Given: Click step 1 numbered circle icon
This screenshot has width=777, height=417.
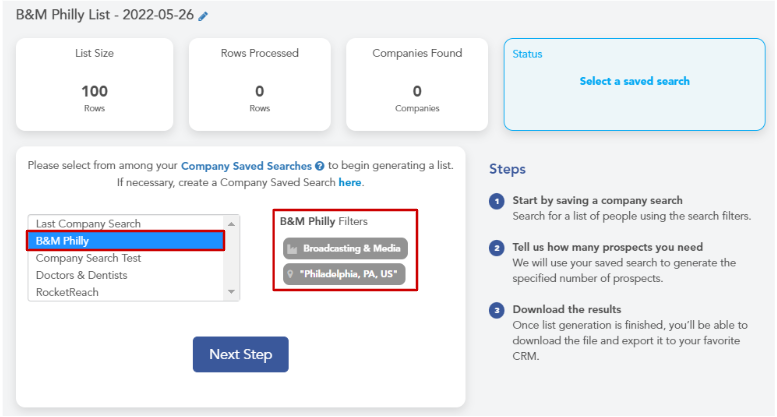Looking at the screenshot, I should click(x=497, y=202).
